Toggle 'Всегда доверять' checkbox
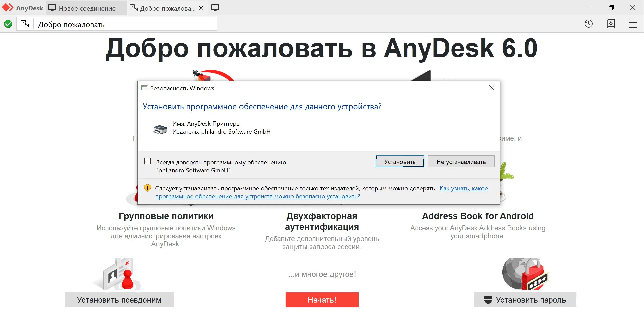 [x=148, y=161]
